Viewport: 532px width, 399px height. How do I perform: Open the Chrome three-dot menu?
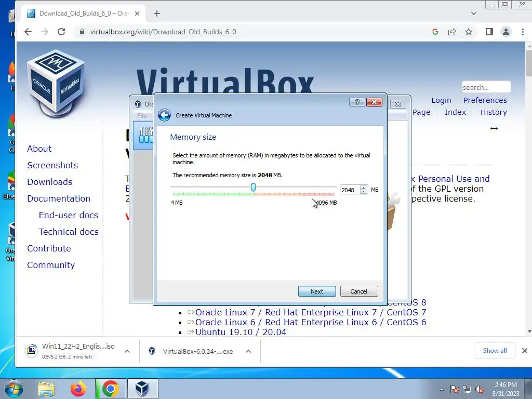click(x=523, y=32)
